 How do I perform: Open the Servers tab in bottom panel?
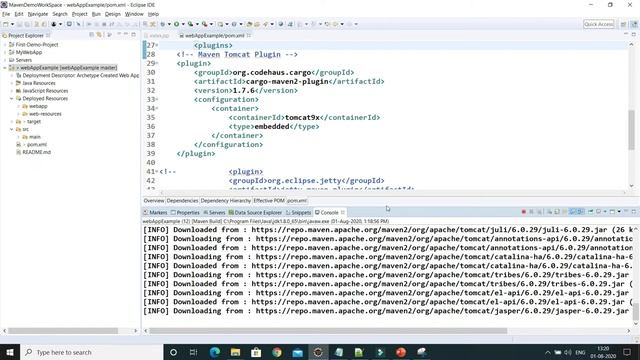click(x=214, y=212)
